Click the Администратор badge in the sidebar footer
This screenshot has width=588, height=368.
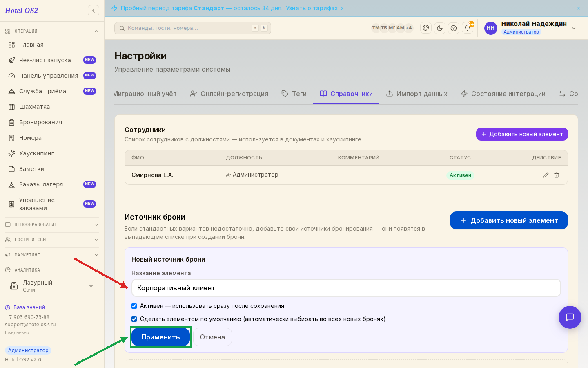tap(28, 350)
